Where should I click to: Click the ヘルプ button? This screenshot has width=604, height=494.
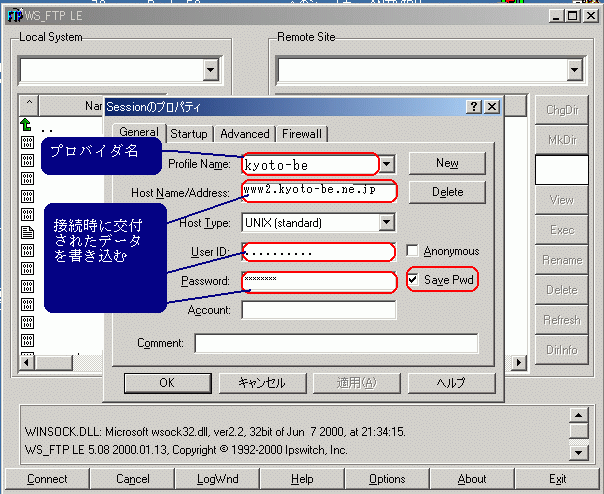click(451, 383)
